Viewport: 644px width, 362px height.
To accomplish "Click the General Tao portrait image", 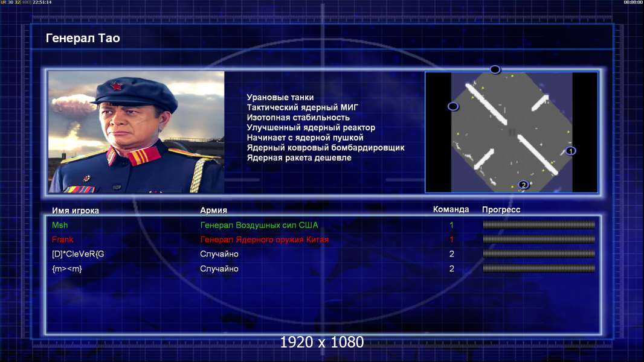I will pyautogui.click(x=137, y=132).
